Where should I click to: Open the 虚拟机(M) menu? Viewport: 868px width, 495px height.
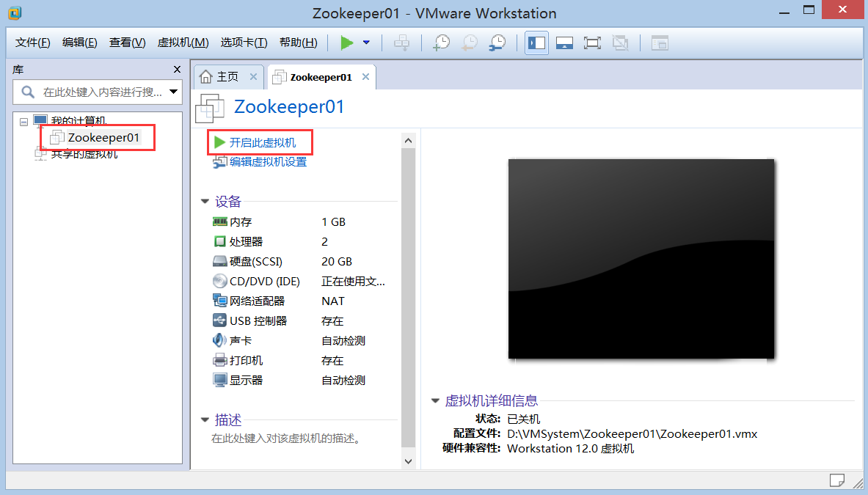(183, 43)
